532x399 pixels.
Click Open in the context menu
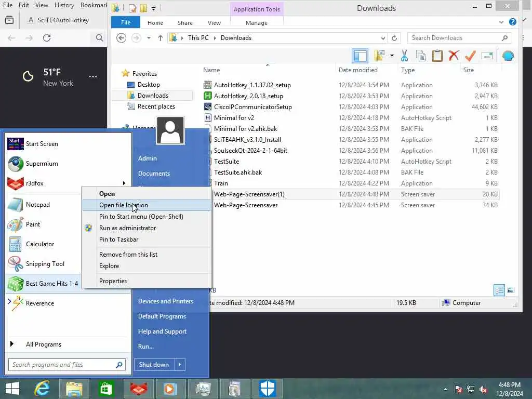point(147,194)
